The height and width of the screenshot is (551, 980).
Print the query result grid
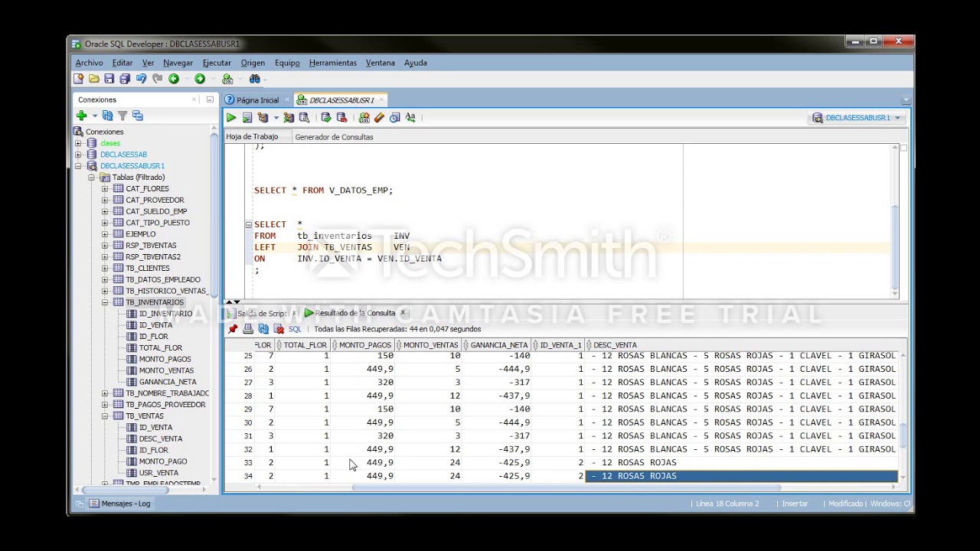248,329
